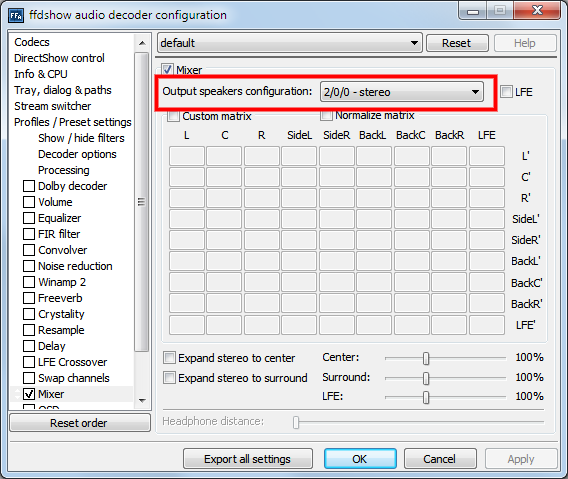Close the ffdshow configuration window
568x479 pixels.
537,11
